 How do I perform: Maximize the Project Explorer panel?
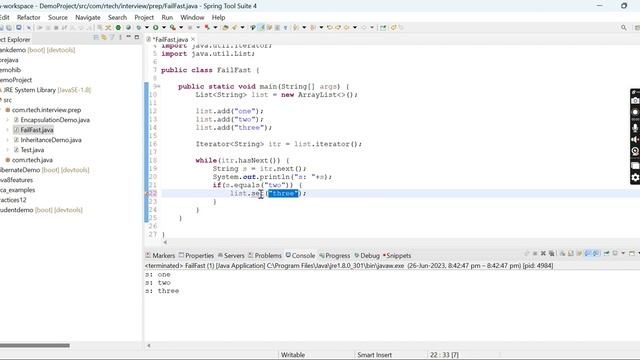[137, 37]
